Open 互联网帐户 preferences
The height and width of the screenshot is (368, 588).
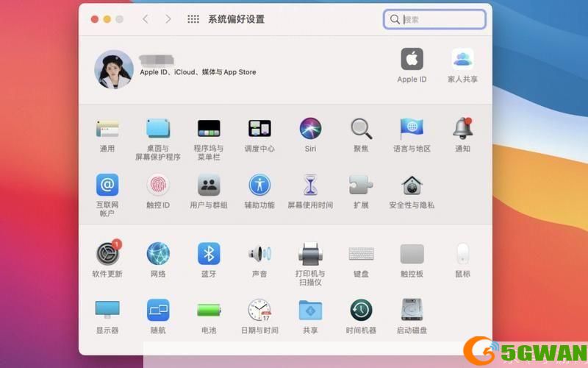coord(107,185)
